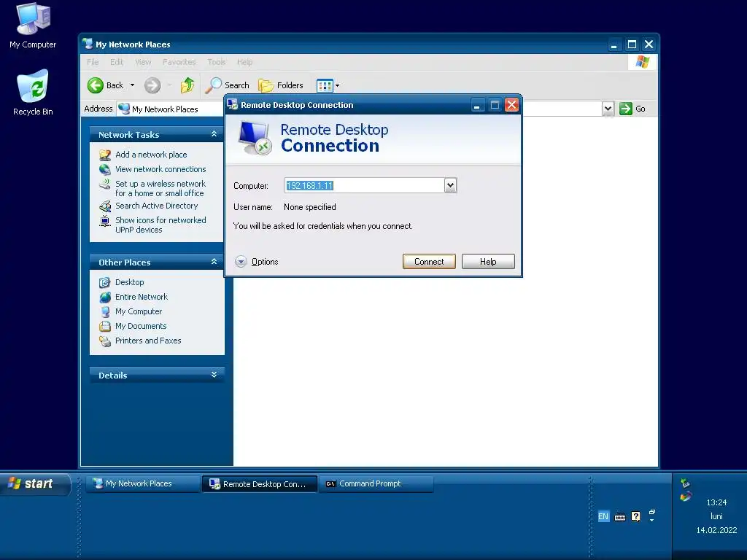
Task: Click the keyboard icon in language bar
Action: tap(620, 517)
